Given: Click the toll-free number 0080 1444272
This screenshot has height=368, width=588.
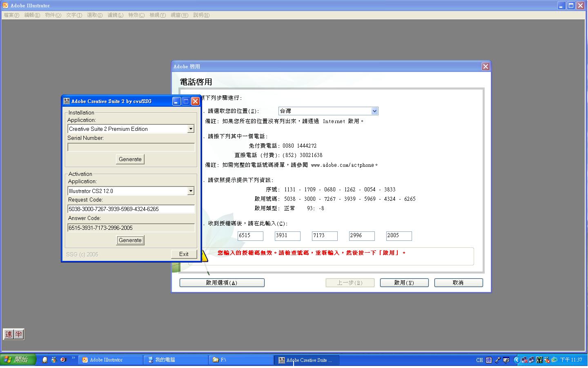Looking at the screenshot, I should [299, 146].
